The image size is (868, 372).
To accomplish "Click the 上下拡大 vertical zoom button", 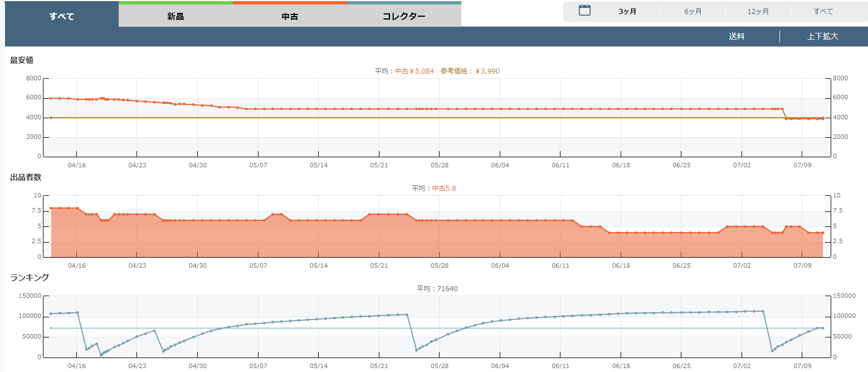I will click(x=823, y=37).
